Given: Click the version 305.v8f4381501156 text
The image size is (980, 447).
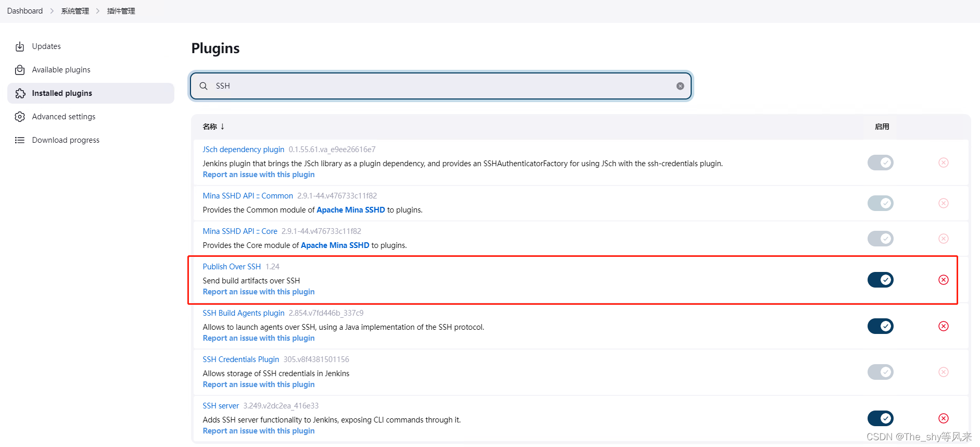Looking at the screenshot, I should pos(316,359).
